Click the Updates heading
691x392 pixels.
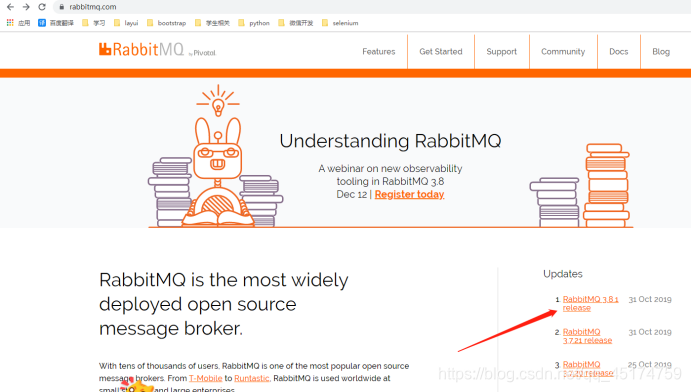pos(563,274)
